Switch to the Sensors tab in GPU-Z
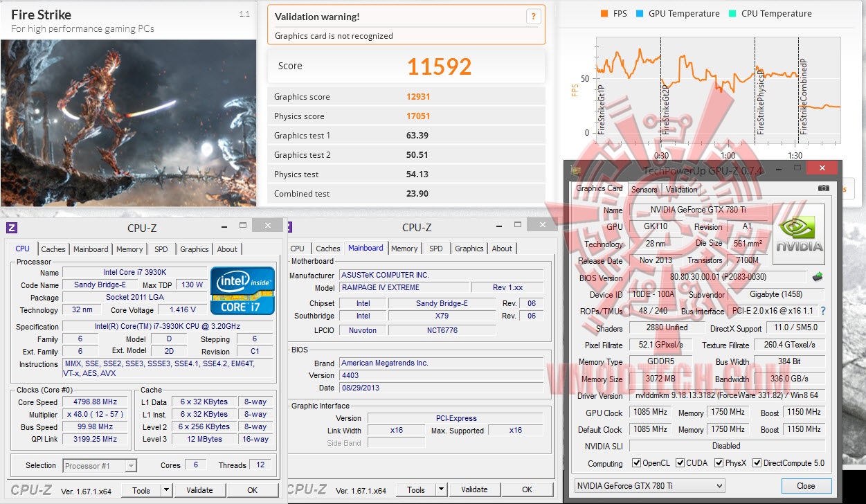The height and width of the screenshot is (504, 866). click(x=644, y=190)
